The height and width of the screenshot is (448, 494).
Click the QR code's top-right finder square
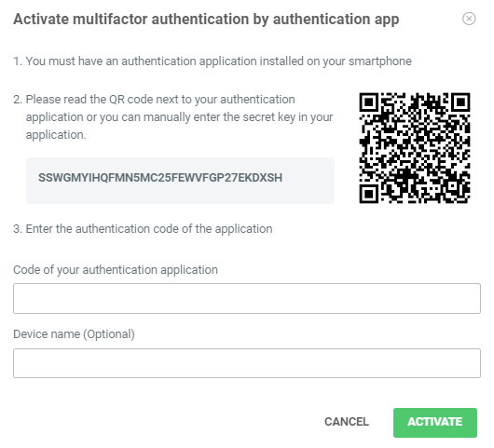(461, 102)
